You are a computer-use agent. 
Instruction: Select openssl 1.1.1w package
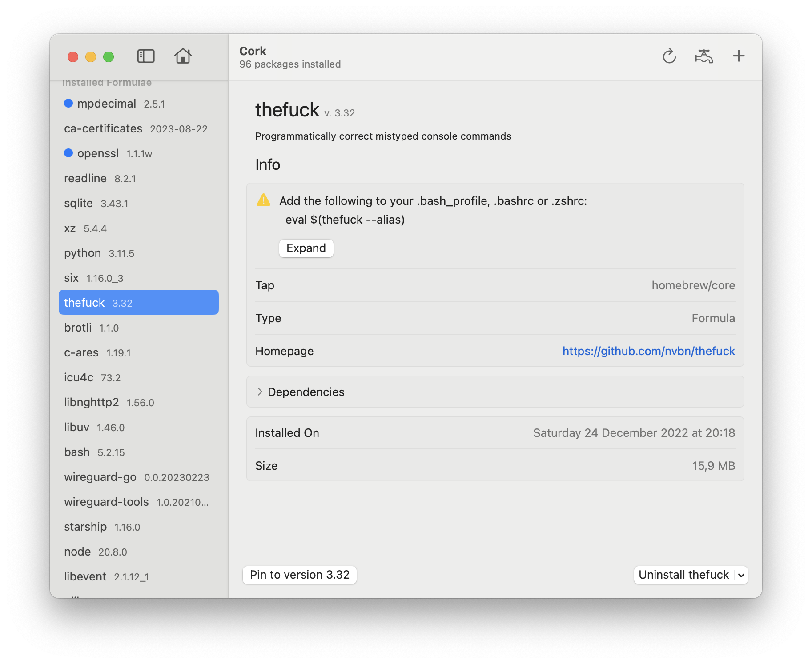pyautogui.click(x=139, y=153)
